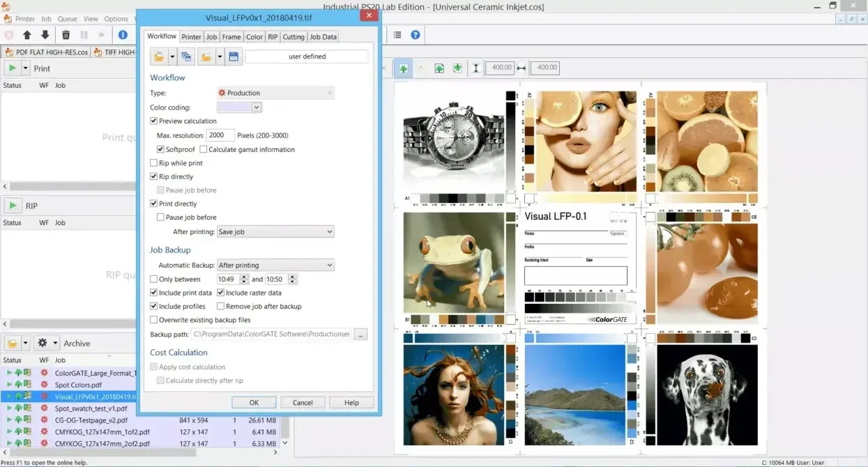Click the vertical height arrow icon in preview toolbar

[476, 68]
